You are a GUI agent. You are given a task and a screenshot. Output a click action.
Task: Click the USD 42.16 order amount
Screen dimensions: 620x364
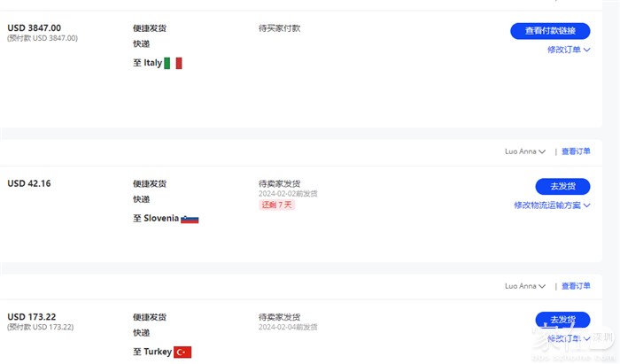29,183
